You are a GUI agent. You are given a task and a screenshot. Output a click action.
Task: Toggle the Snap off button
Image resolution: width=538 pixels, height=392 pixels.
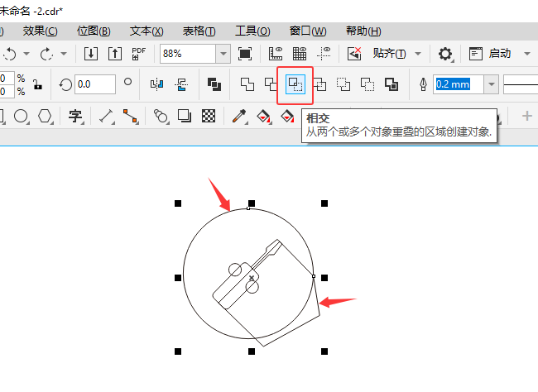click(x=354, y=54)
